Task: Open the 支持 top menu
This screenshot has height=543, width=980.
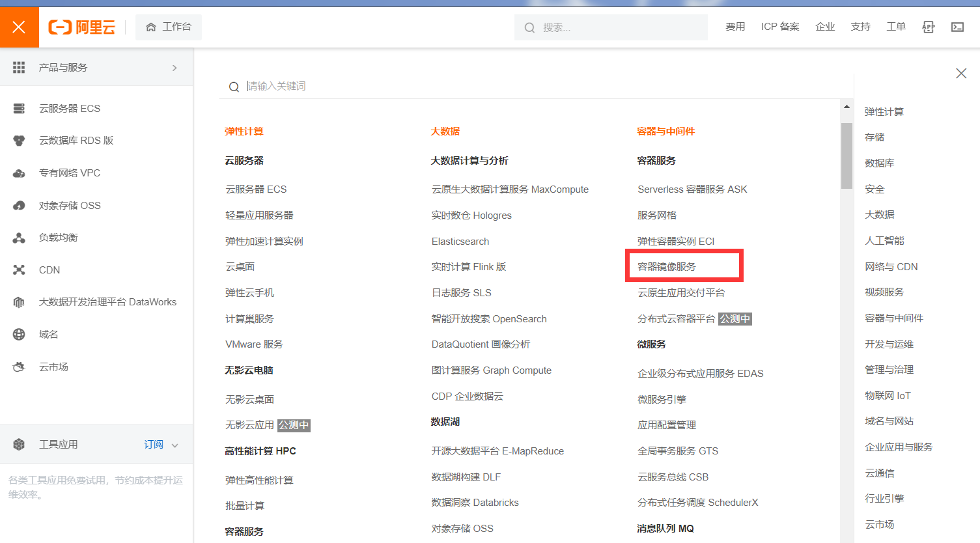Action: (x=860, y=27)
